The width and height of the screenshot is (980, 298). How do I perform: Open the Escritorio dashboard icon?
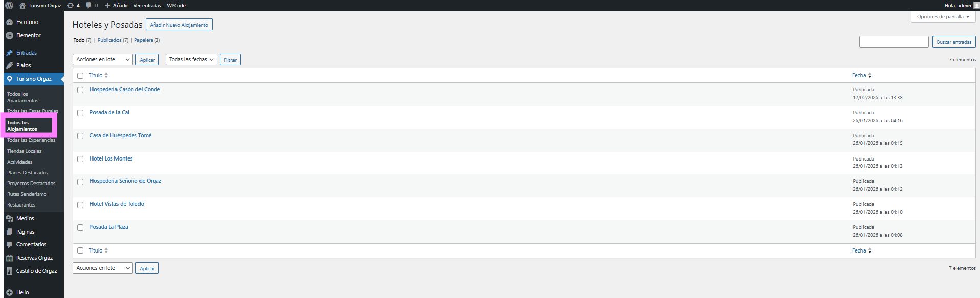click(9, 22)
